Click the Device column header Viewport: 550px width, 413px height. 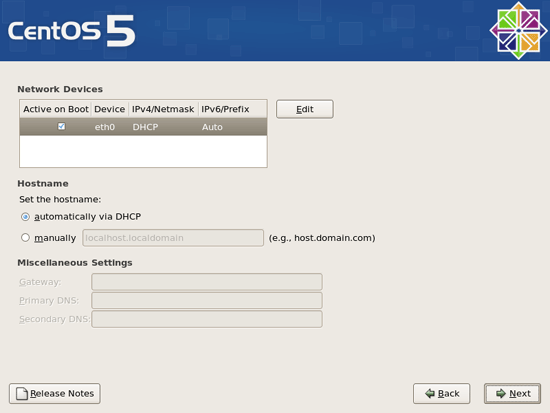[x=110, y=109]
